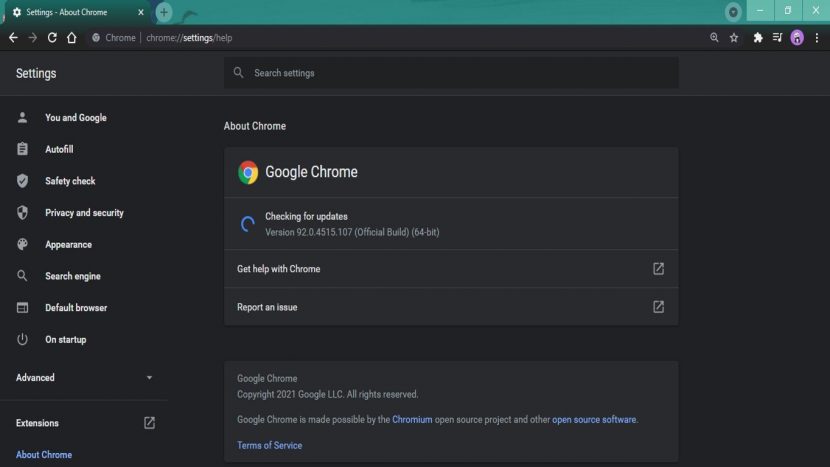Open the profile avatar icon
Viewport: 830px width, 467px height.
[797, 38]
